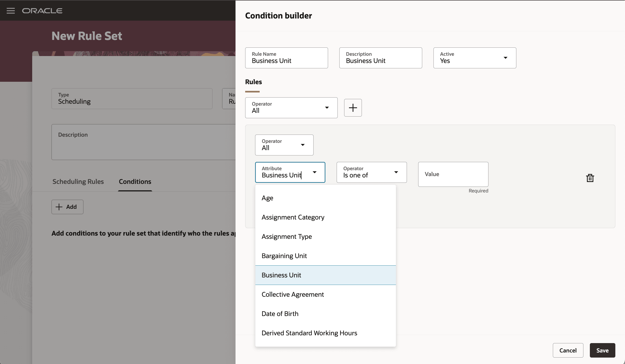625x364 pixels.
Task: Open the Active dropdown
Action: [x=505, y=58]
